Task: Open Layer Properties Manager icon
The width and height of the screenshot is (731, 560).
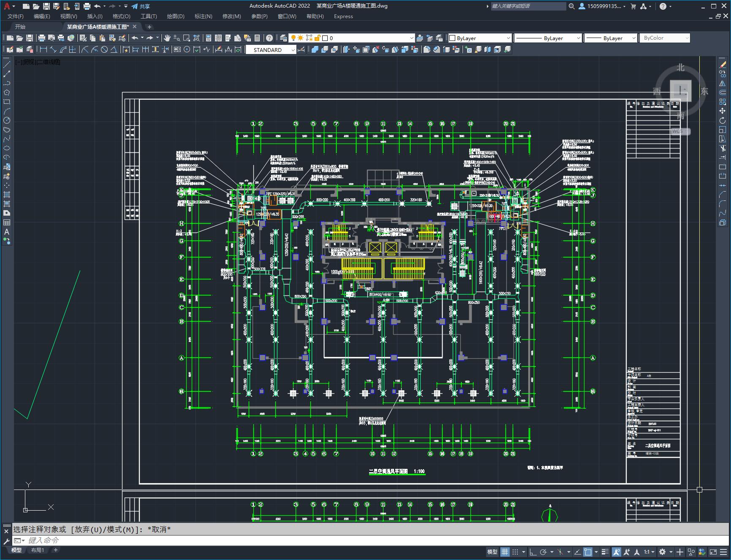Action: [x=283, y=38]
